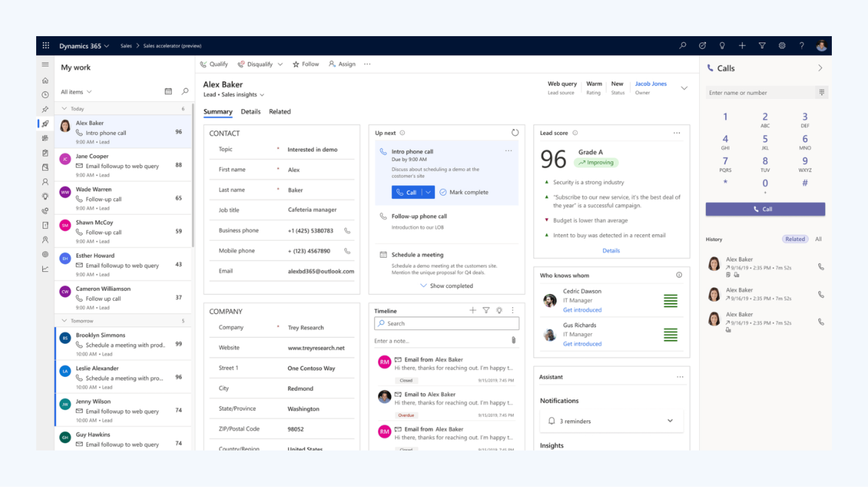This screenshot has width=868, height=487.
Task: Open more commands ellipsis in command bar
Action: [367, 64]
